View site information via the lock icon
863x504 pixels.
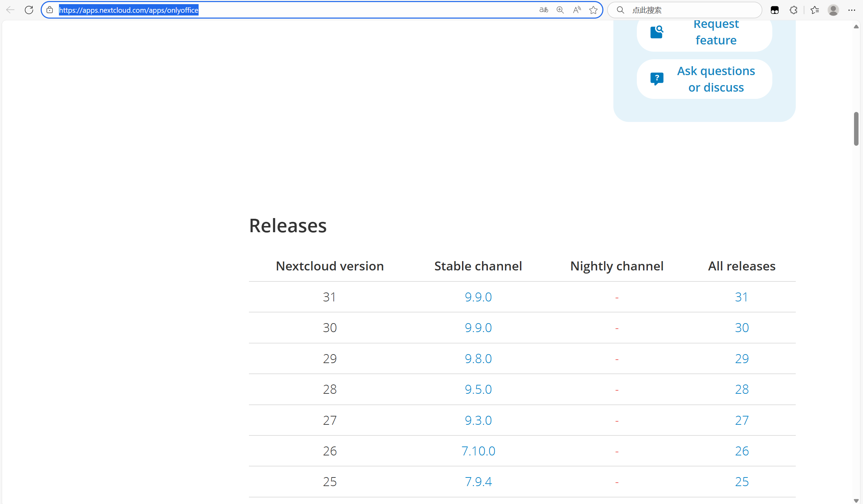point(50,10)
